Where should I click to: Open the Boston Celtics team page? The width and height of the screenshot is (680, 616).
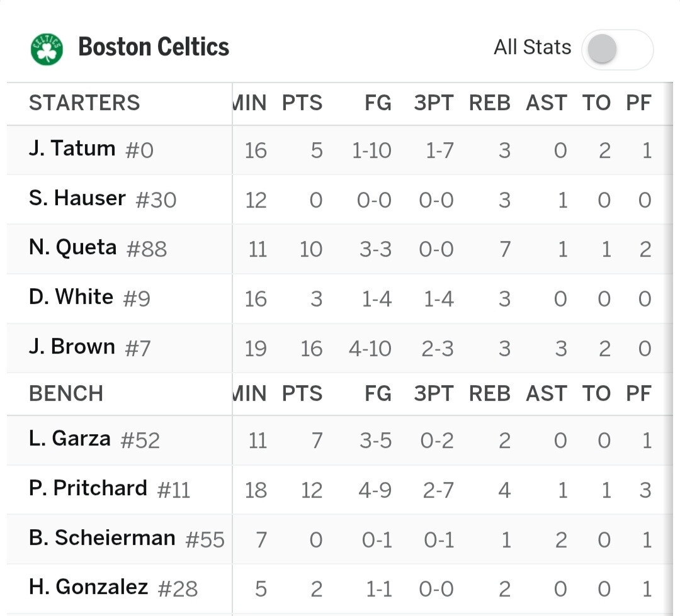click(154, 47)
